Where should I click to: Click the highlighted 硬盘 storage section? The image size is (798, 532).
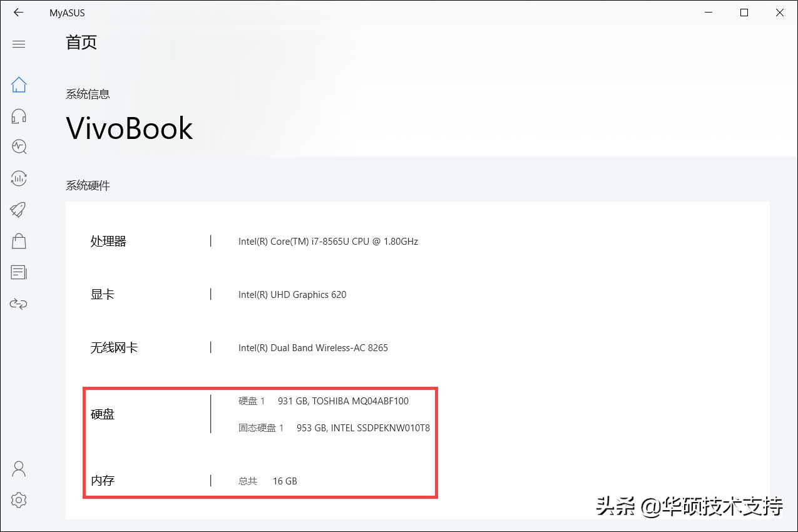point(103,414)
